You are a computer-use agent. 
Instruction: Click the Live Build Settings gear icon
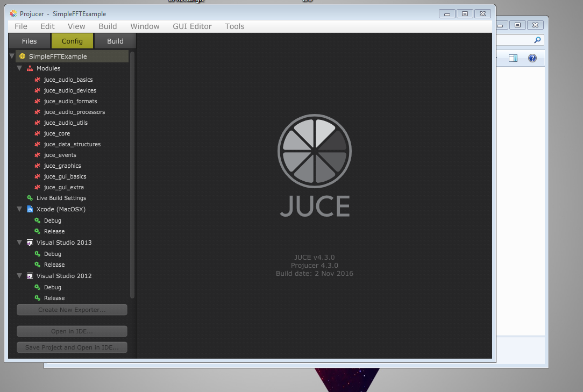coord(30,198)
